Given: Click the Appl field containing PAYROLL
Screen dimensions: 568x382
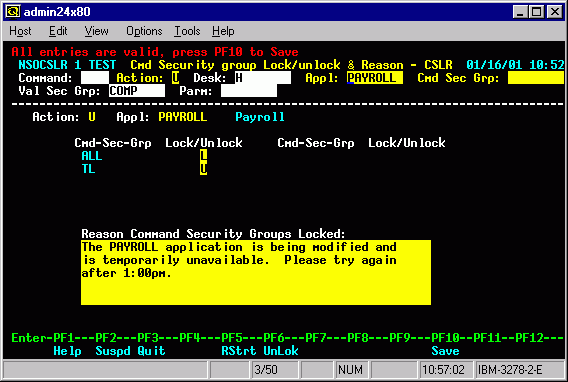Looking at the screenshot, I should point(375,78).
